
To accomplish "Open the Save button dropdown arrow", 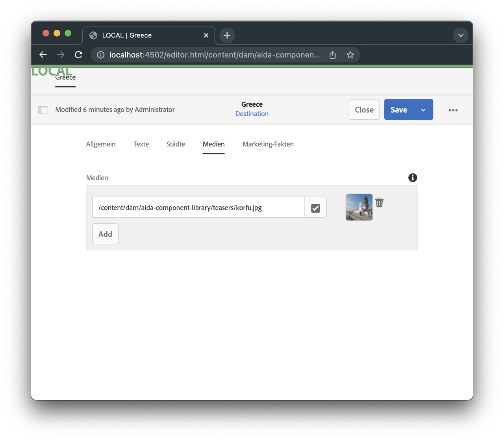I will coord(423,109).
